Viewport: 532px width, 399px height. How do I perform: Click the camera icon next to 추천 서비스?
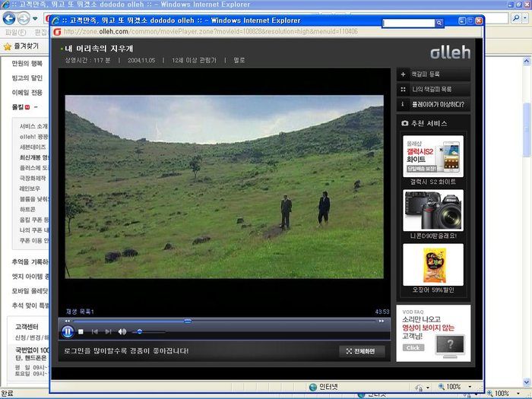click(x=404, y=123)
